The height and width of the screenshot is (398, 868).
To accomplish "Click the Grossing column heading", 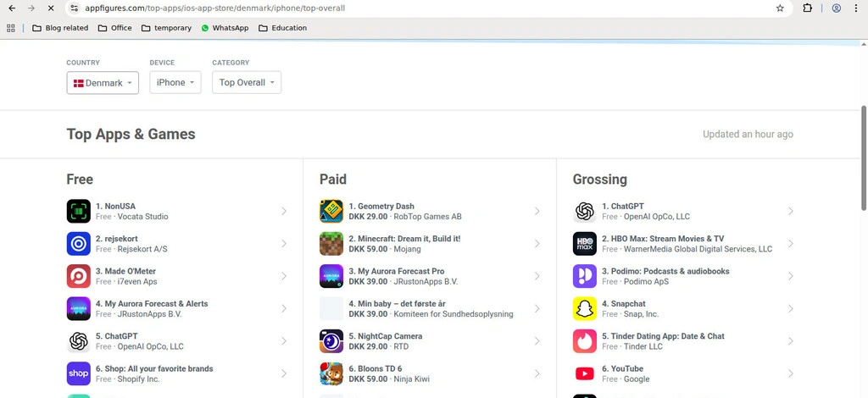I will (x=599, y=180).
